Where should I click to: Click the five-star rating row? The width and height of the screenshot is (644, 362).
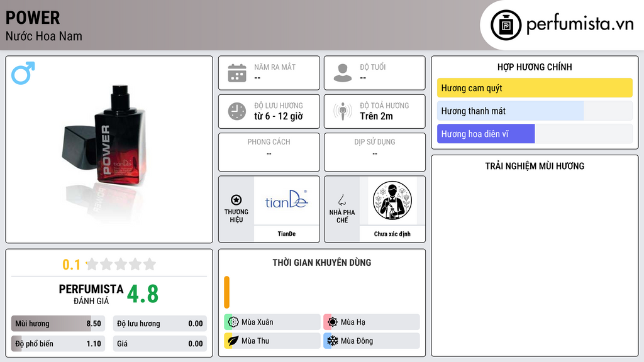(x=121, y=265)
